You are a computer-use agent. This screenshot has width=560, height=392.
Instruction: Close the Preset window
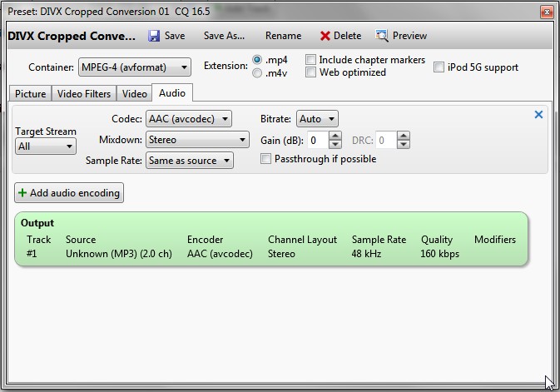pos(547,12)
